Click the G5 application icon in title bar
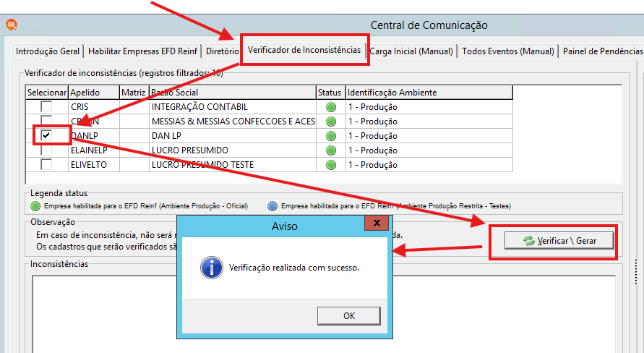 [12, 25]
